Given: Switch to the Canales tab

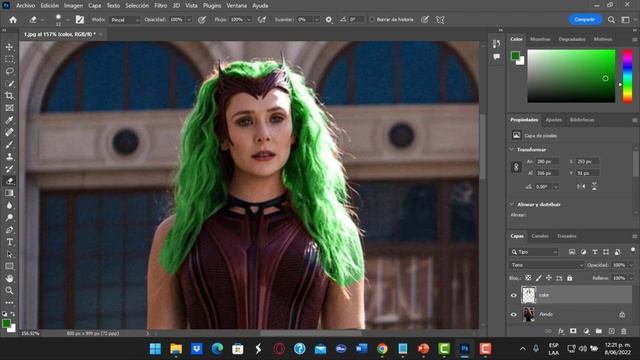Looking at the screenshot, I should (x=540, y=236).
